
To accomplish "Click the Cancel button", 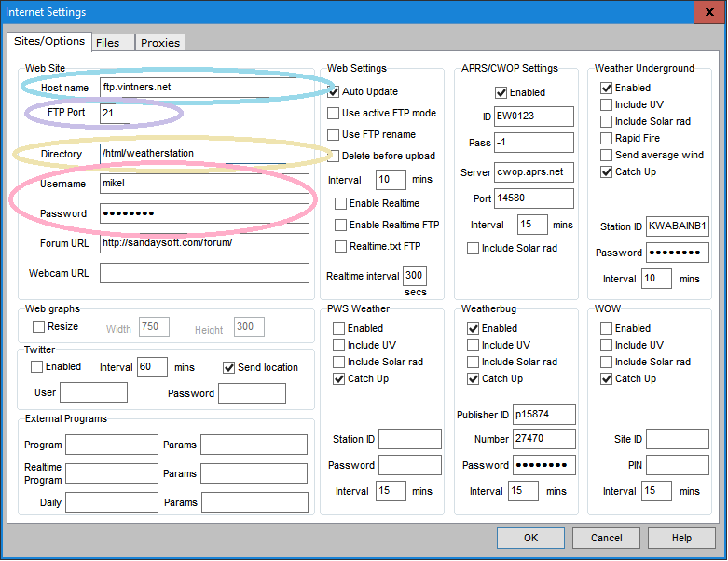I will (x=607, y=538).
